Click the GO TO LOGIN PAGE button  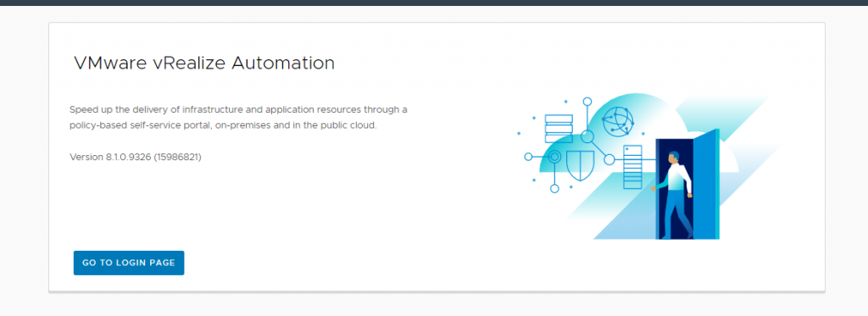(x=129, y=263)
